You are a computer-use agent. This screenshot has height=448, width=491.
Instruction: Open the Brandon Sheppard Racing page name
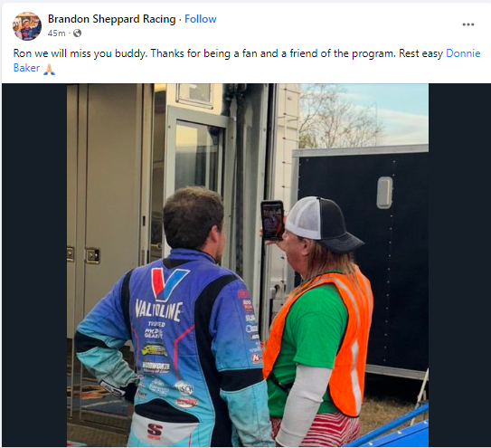click(x=111, y=19)
